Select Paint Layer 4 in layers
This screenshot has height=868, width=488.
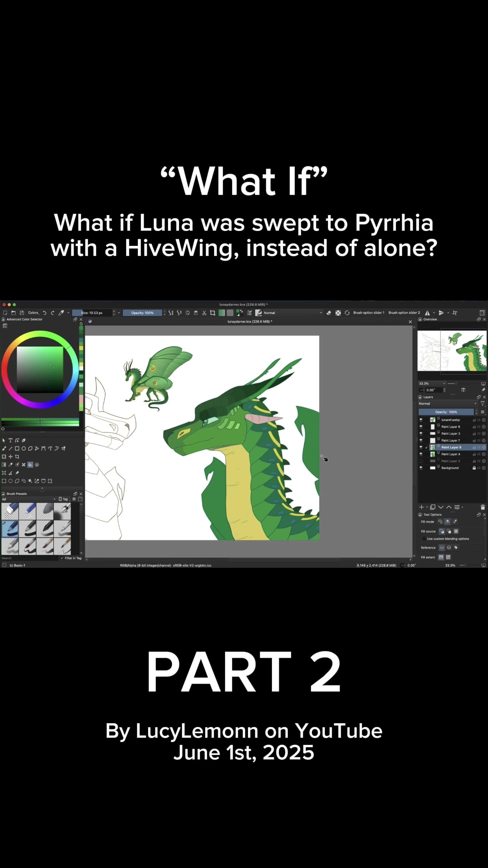pos(452,454)
